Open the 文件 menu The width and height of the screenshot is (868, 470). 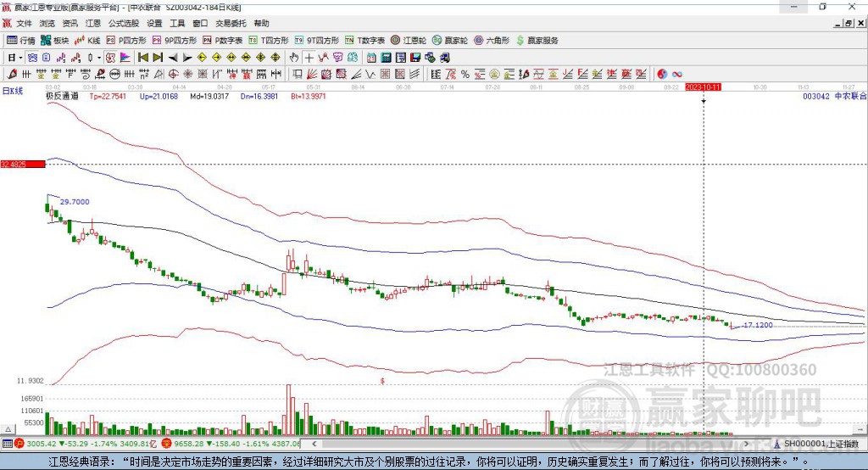pos(24,23)
